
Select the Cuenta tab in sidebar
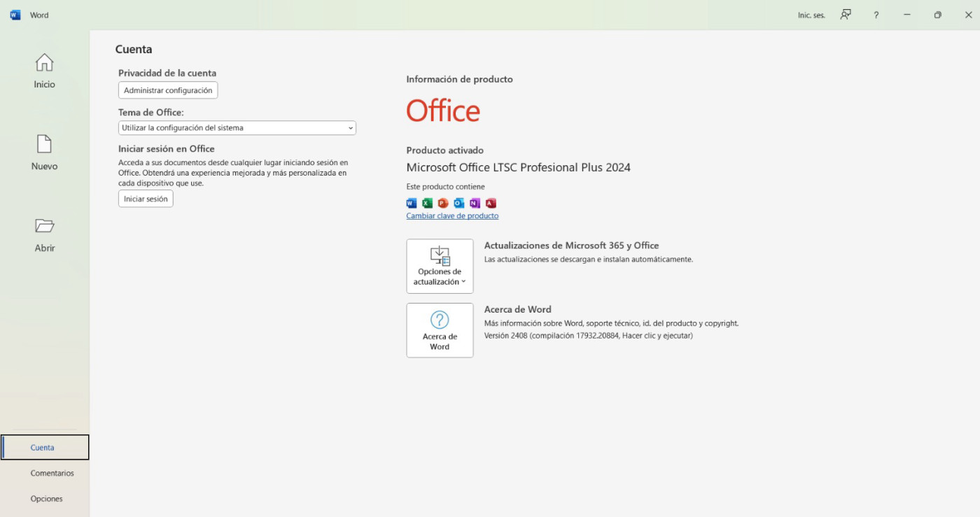pyautogui.click(x=45, y=447)
